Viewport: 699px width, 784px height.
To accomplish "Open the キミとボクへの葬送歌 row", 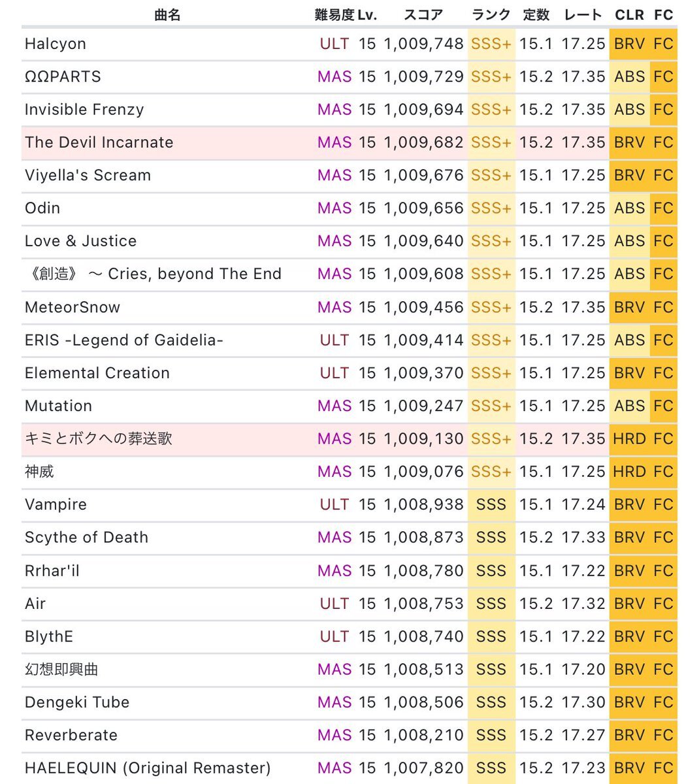I will click(349, 439).
